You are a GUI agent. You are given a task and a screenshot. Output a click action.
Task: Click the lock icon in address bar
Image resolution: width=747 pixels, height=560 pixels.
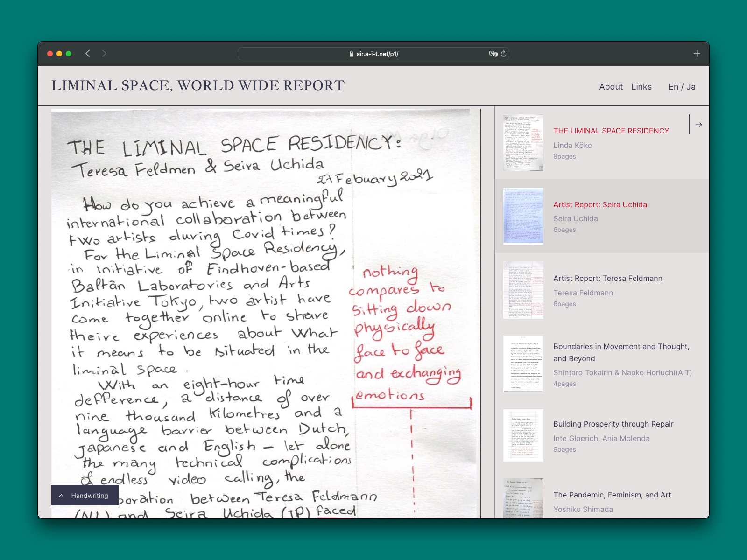tap(352, 54)
